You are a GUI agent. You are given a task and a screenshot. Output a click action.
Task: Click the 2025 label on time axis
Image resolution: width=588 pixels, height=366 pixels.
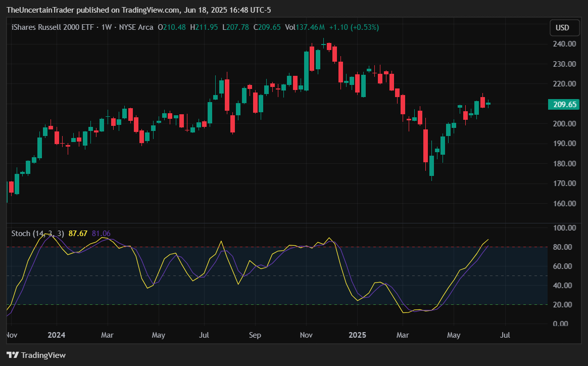[x=357, y=335]
